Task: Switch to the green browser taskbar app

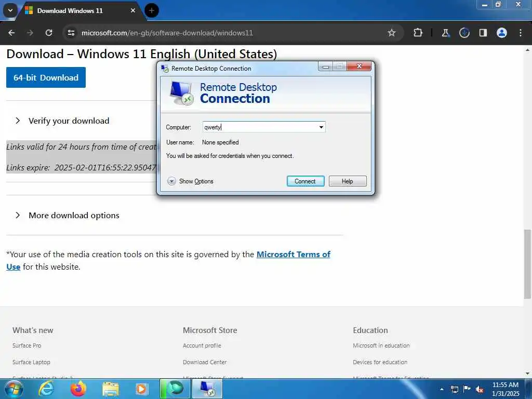Action: click(175, 389)
